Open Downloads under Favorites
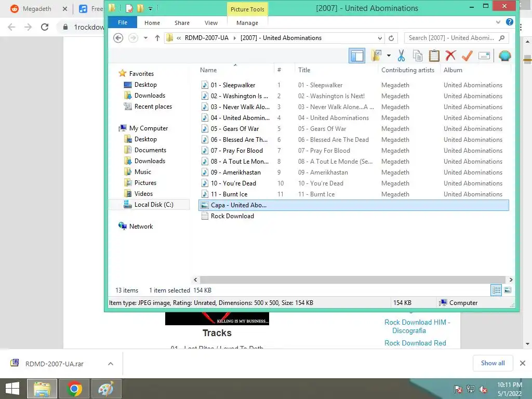This screenshot has height=399, width=532. click(x=150, y=96)
